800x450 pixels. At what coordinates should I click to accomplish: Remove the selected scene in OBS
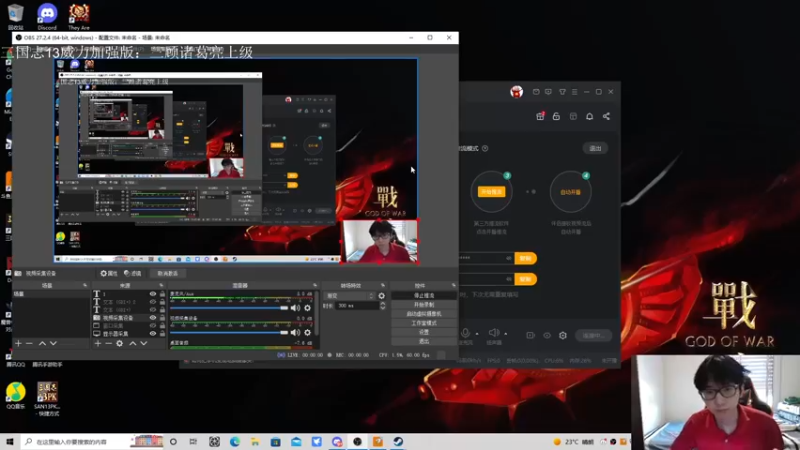tap(29, 343)
